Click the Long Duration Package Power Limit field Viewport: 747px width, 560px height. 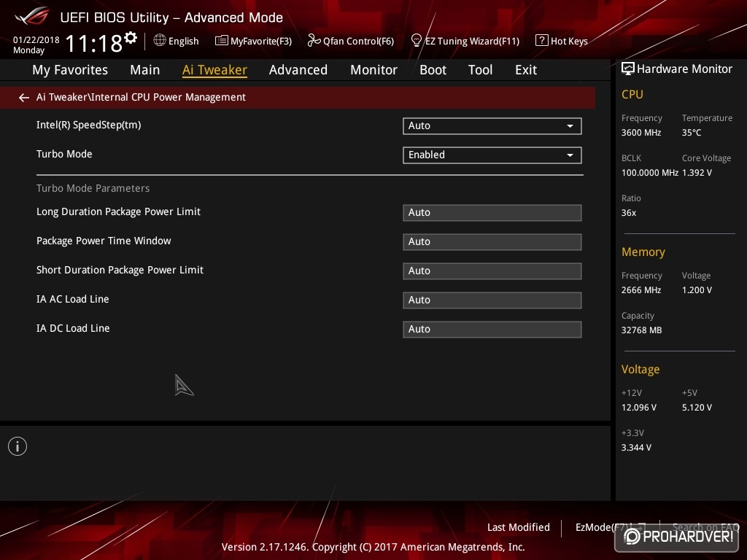tap(492, 212)
